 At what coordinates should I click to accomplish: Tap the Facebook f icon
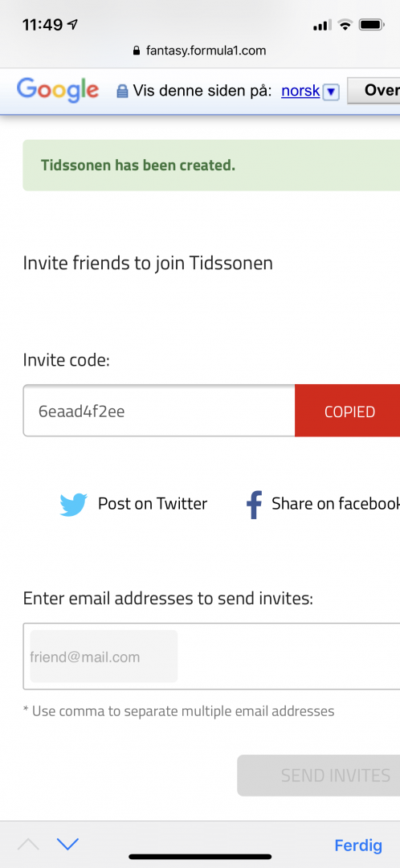[253, 504]
